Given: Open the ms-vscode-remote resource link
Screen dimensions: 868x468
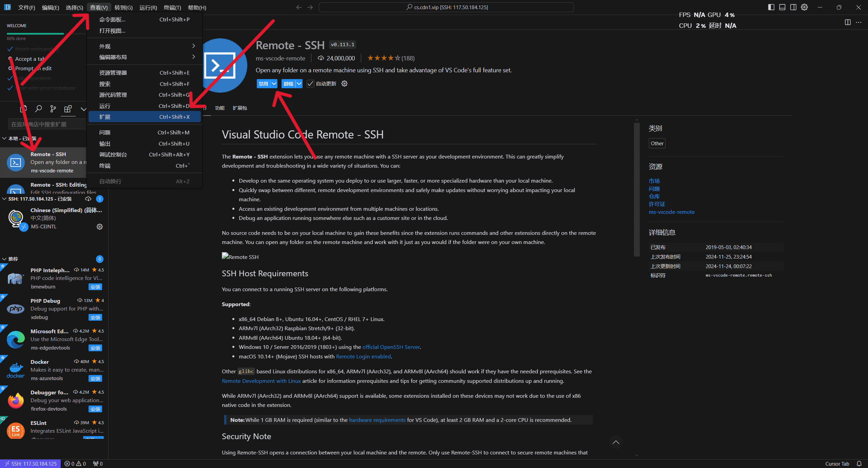Looking at the screenshot, I should pyautogui.click(x=672, y=212).
